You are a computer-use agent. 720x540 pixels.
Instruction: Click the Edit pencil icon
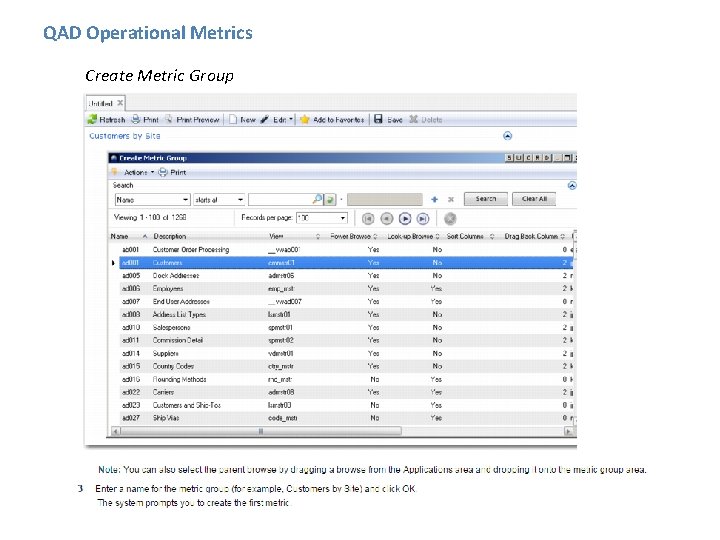pos(264,119)
